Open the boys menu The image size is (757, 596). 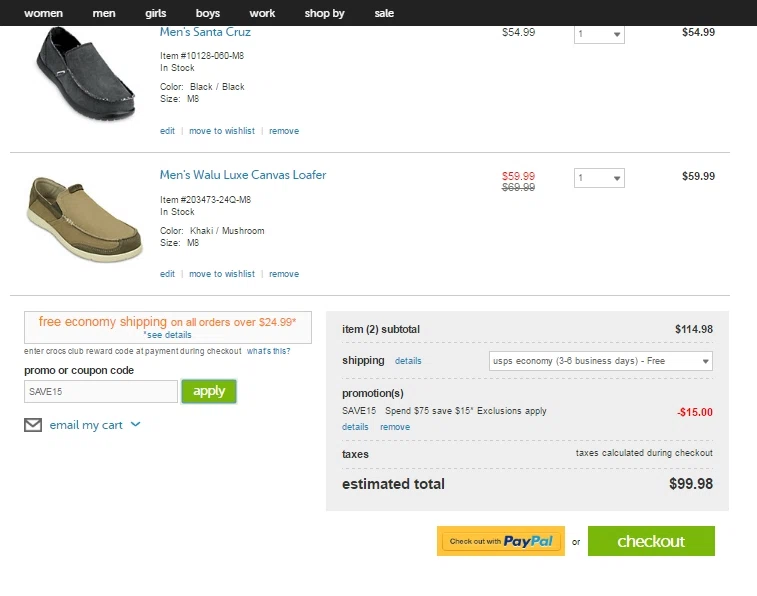pyautogui.click(x=208, y=13)
